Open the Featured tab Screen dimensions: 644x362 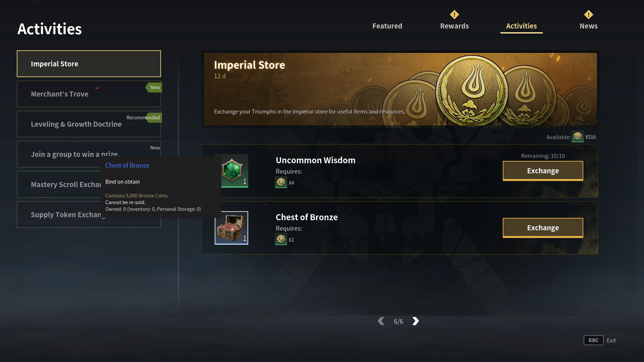[387, 26]
